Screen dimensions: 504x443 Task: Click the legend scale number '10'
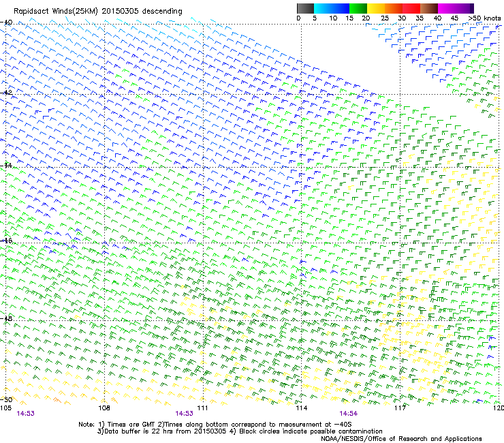[x=333, y=18]
